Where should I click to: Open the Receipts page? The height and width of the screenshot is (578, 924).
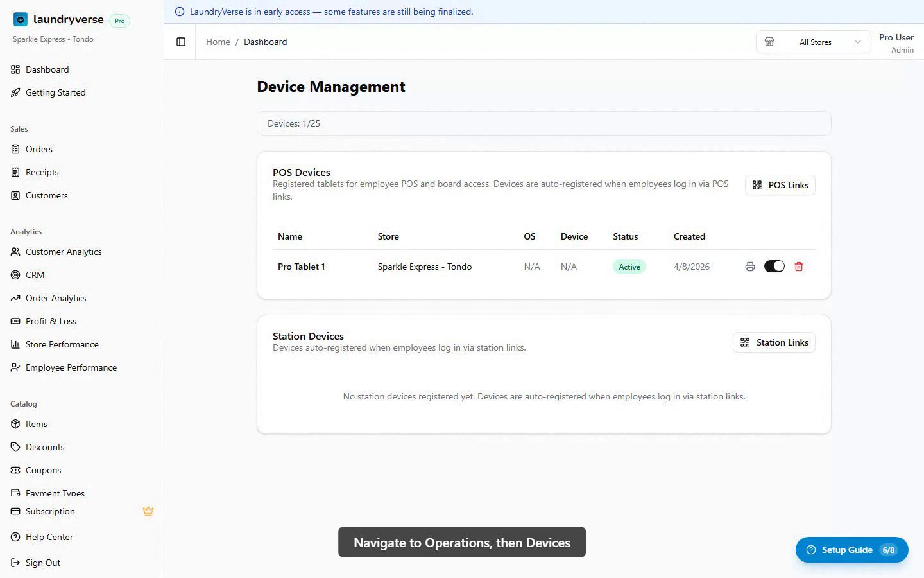coord(42,172)
